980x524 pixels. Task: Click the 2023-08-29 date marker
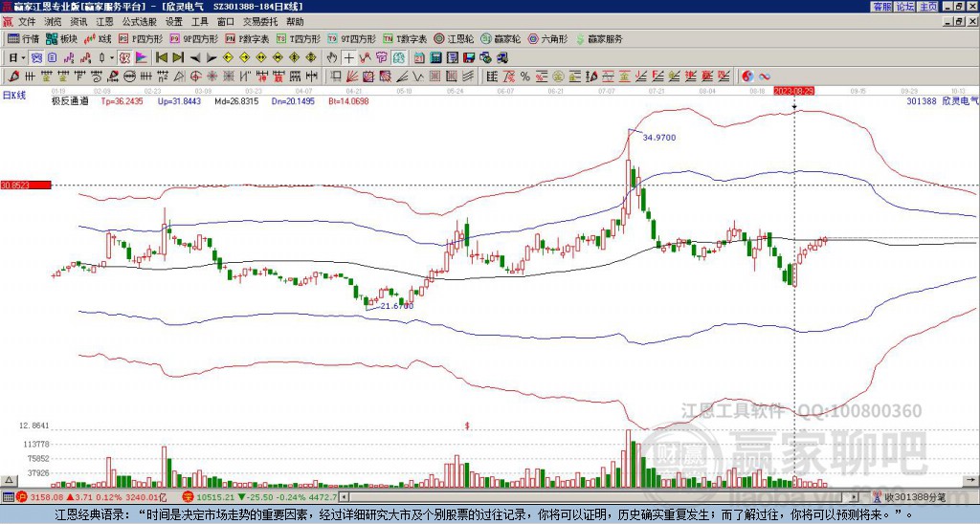[793, 91]
